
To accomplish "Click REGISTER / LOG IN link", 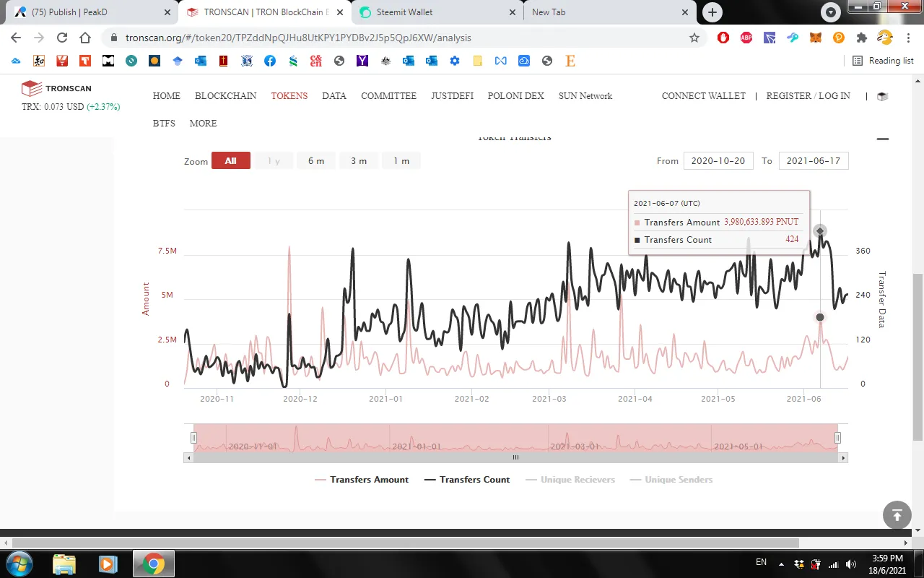I will [808, 96].
